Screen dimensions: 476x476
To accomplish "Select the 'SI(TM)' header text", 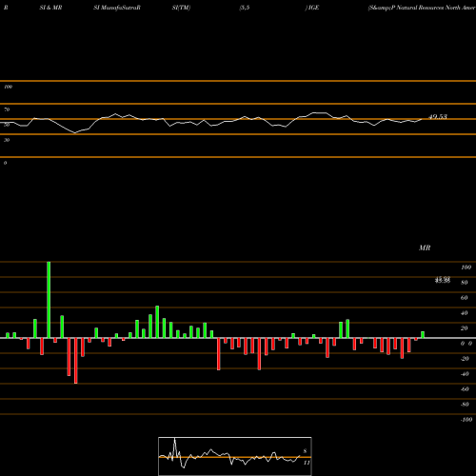I will (181, 8).
